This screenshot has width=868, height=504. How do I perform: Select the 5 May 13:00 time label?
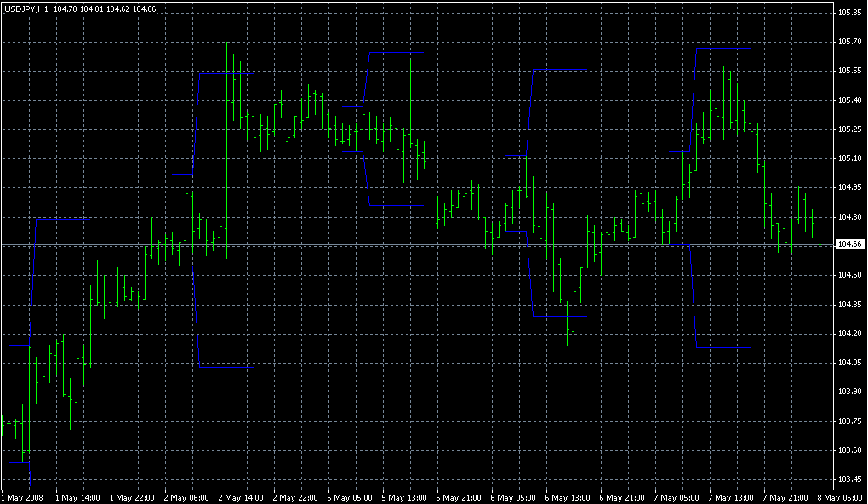(x=404, y=497)
